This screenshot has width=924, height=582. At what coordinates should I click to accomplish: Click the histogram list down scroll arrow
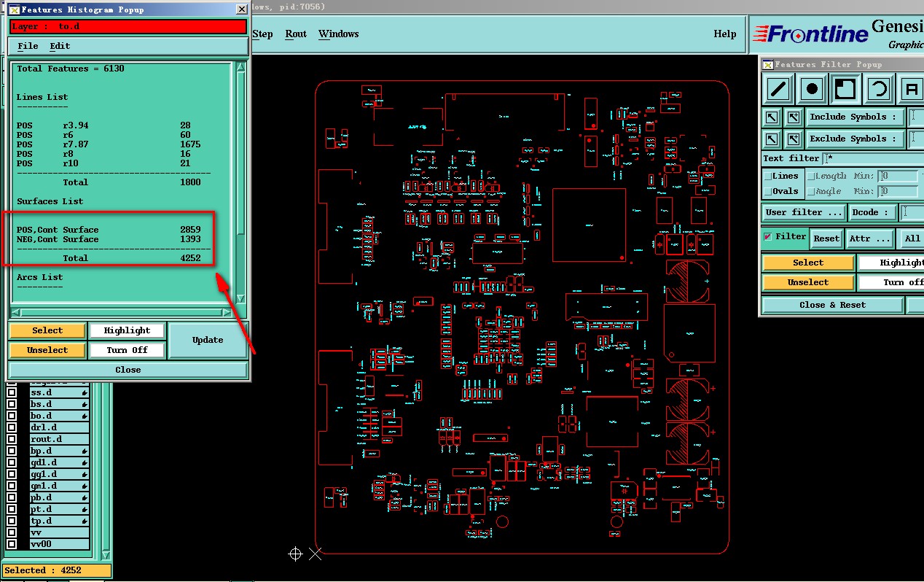(x=241, y=298)
